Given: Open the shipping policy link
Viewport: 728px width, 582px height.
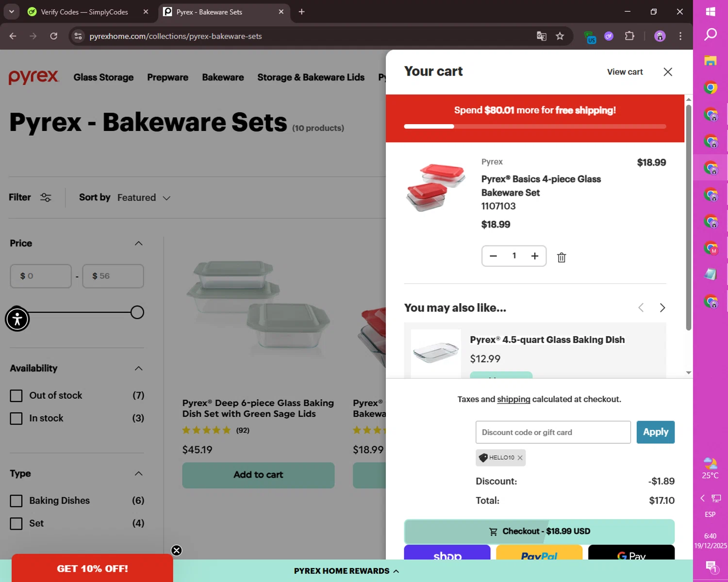Looking at the screenshot, I should (x=513, y=400).
